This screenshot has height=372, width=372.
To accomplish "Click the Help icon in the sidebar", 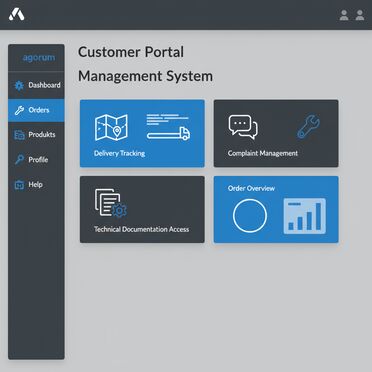I will [x=19, y=185].
